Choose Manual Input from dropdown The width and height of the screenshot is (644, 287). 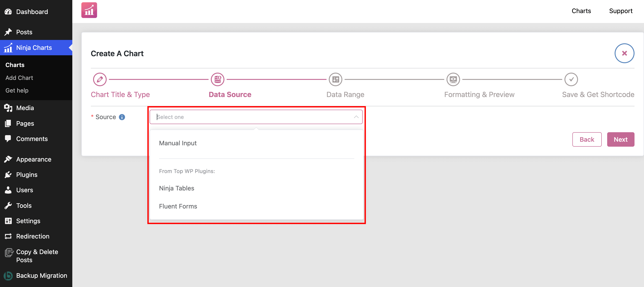coord(256,143)
